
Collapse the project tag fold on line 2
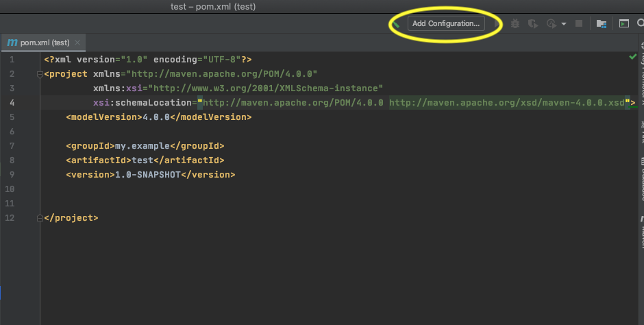pos(40,74)
